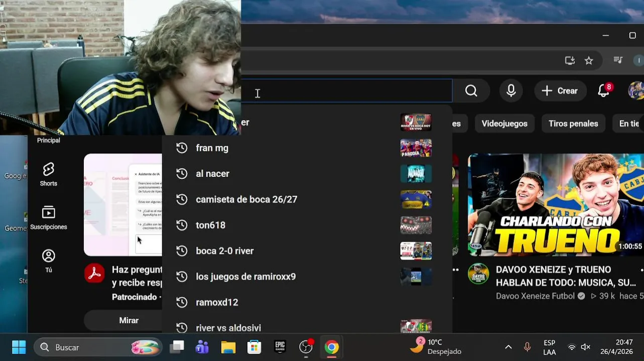Screen dimensions: 644x361
Task: Visit Davoo Xeneize Futbol channel name
Action: (535, 296)
